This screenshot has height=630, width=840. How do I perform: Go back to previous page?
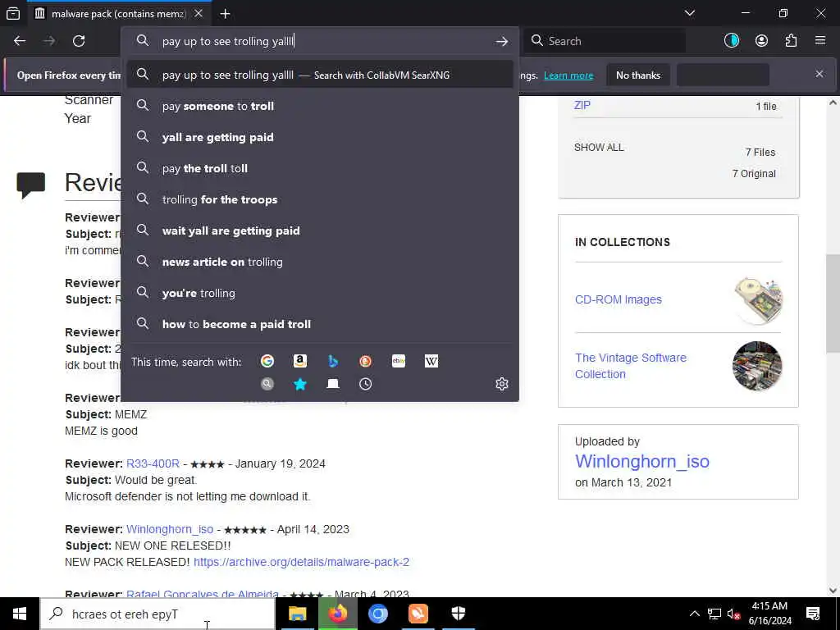20,41
